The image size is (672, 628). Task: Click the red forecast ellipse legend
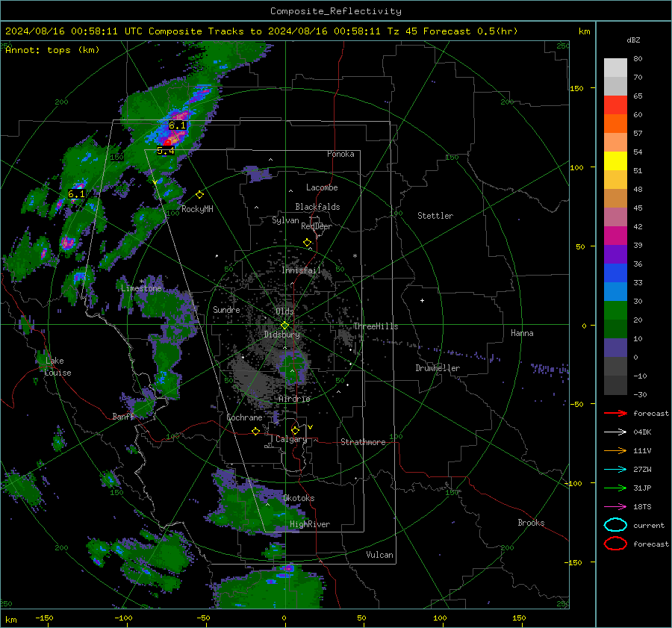[x=615, y=544]
